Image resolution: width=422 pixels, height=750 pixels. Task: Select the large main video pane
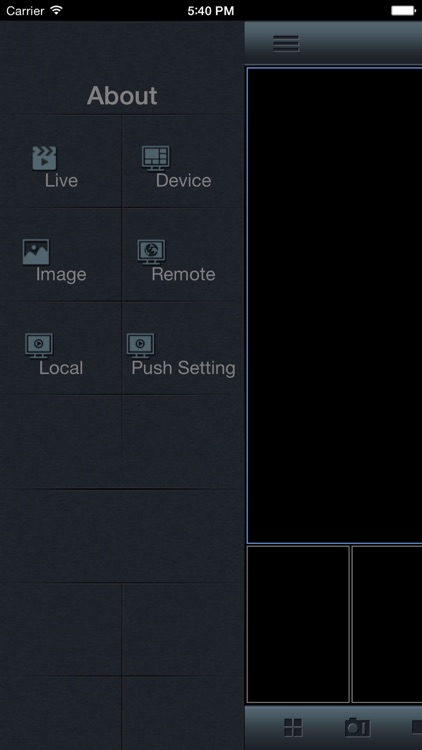pyautogui.click(x=334, y=305)
